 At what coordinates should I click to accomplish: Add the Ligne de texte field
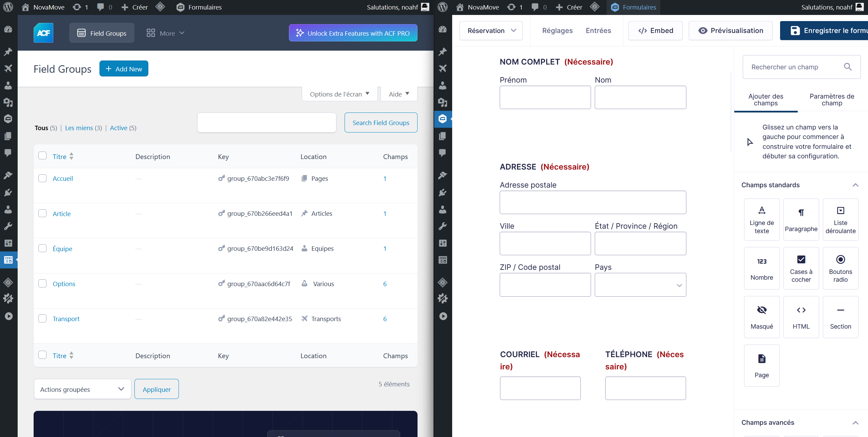(x=761, y=220)
